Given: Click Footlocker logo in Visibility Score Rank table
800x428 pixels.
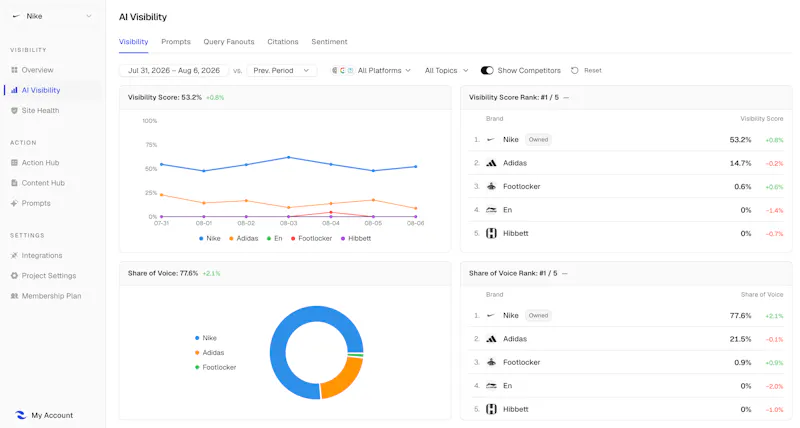Looking at the screenshot, I should 491,186.
